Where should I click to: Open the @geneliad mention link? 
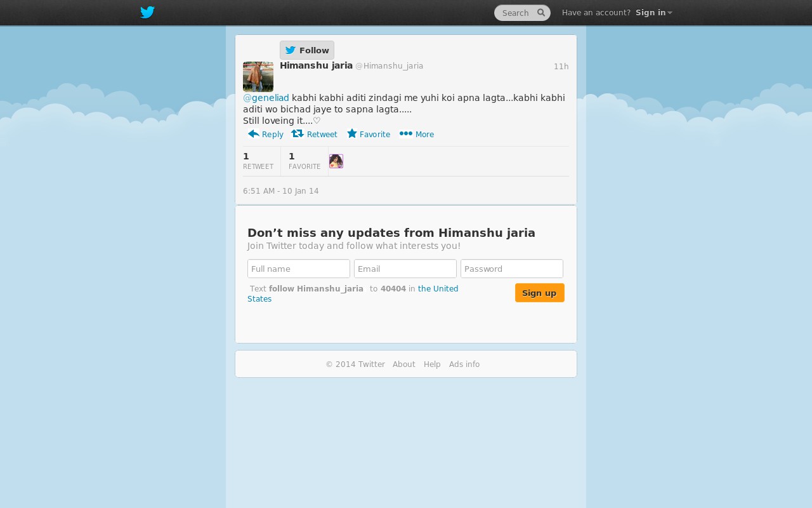pos(266,98)
